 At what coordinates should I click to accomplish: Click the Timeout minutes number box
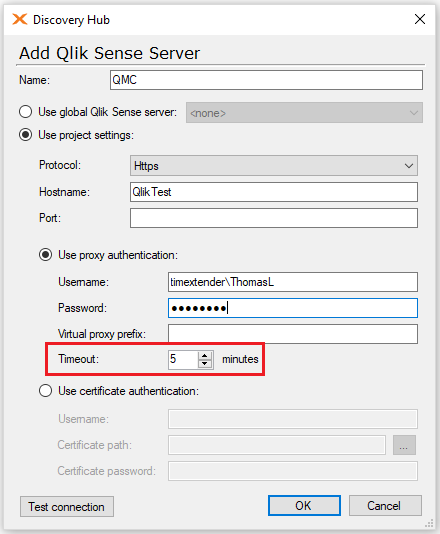[183, 360]
